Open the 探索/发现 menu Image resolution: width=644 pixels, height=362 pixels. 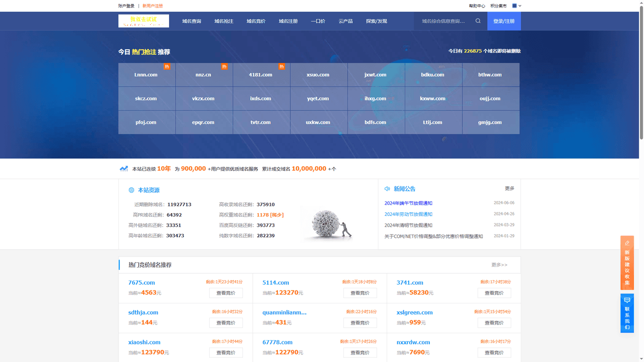(x=377, y=21)
